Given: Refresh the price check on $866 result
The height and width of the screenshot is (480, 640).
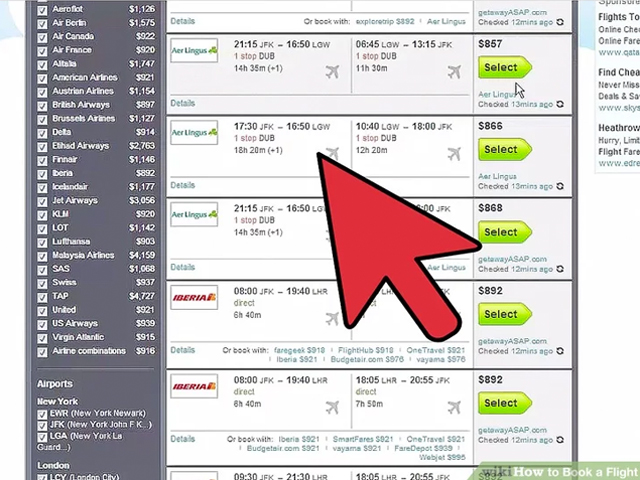Looking at the screenshot, I should coord(559,186).
